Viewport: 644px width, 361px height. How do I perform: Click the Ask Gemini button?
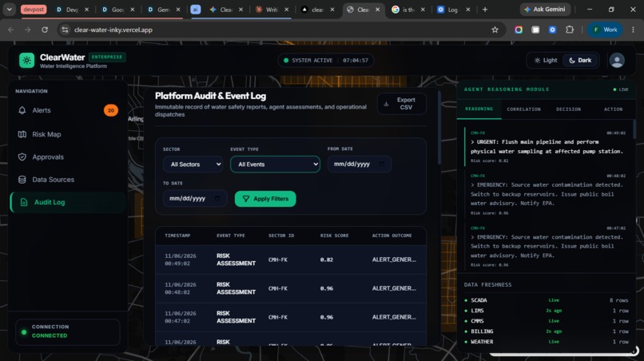[x=545, y=9]
